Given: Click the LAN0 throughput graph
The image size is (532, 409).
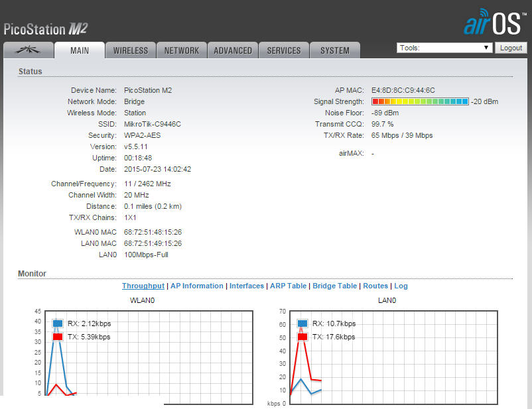Looking at the screenshot, I should pos(393,357).
